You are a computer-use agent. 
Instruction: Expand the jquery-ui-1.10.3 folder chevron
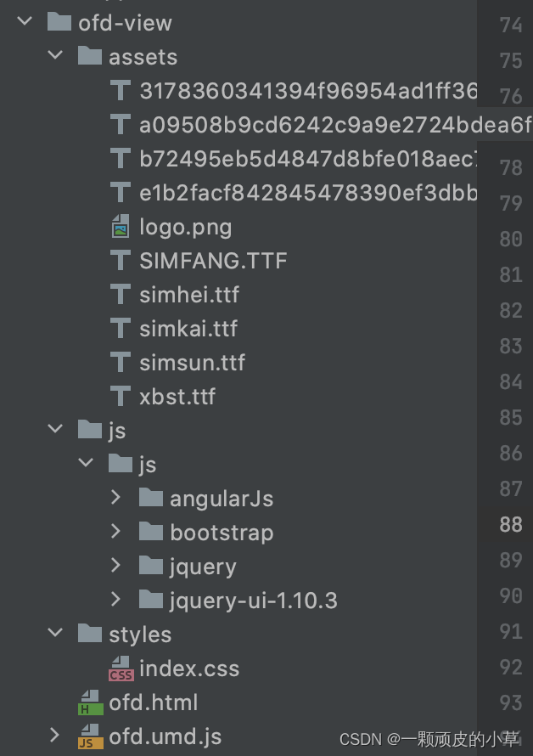(x=115, y=600)
